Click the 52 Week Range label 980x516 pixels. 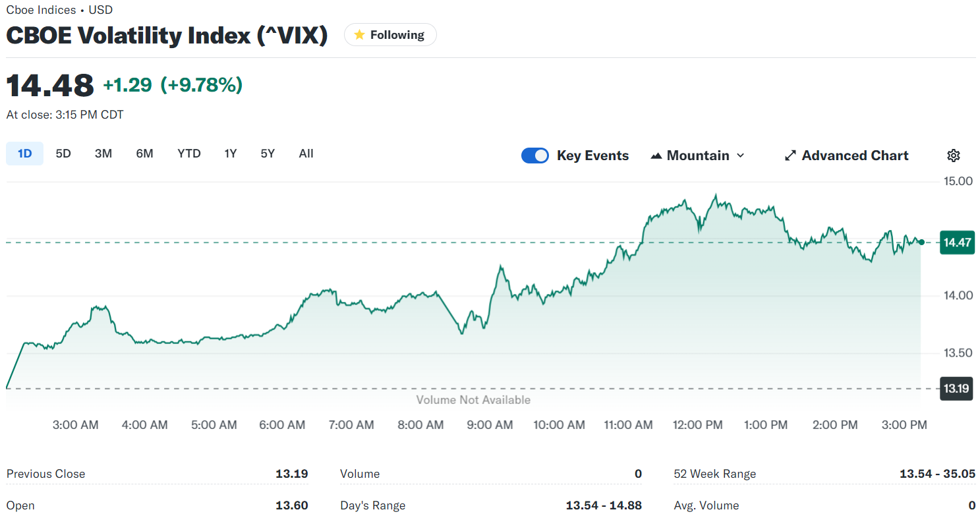pyautogui.click(x=715, y=474)
